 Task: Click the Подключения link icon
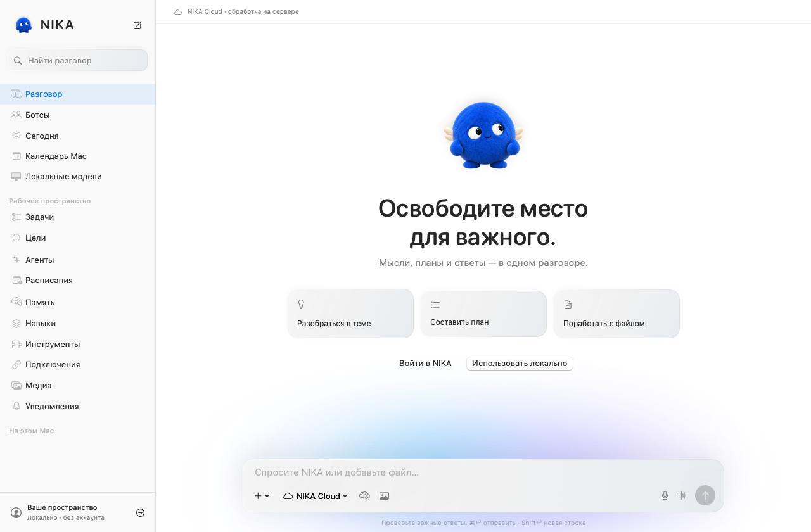tap(16, 364)
